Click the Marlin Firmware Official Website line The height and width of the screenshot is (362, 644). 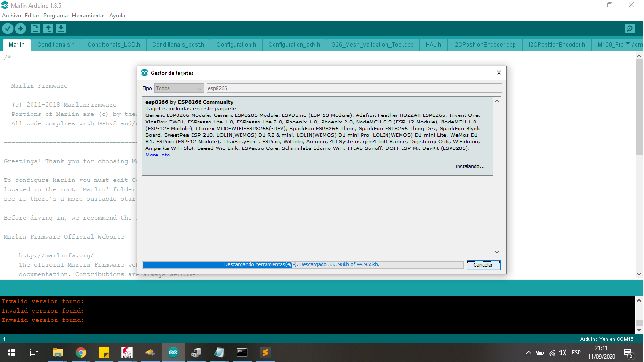point(64,237)
